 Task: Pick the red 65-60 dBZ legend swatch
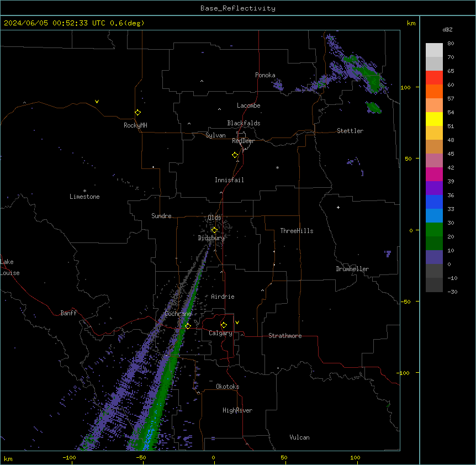(x=434, y=77)
